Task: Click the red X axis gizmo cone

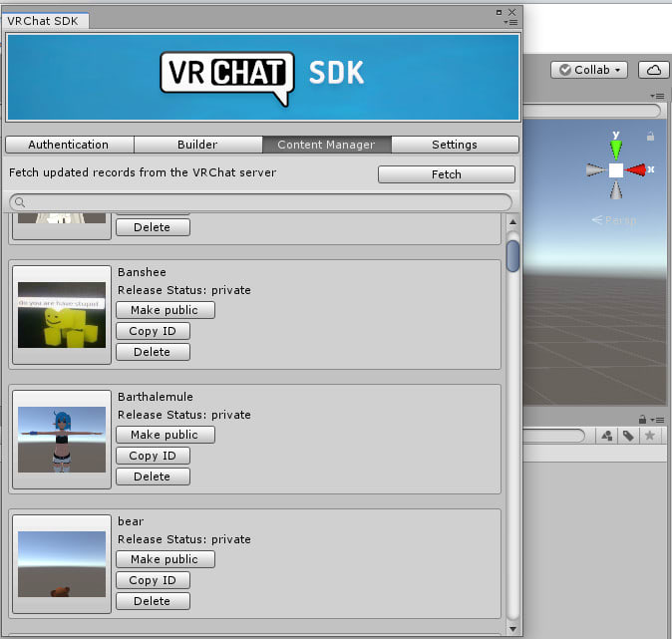Action: coord(635,170)
